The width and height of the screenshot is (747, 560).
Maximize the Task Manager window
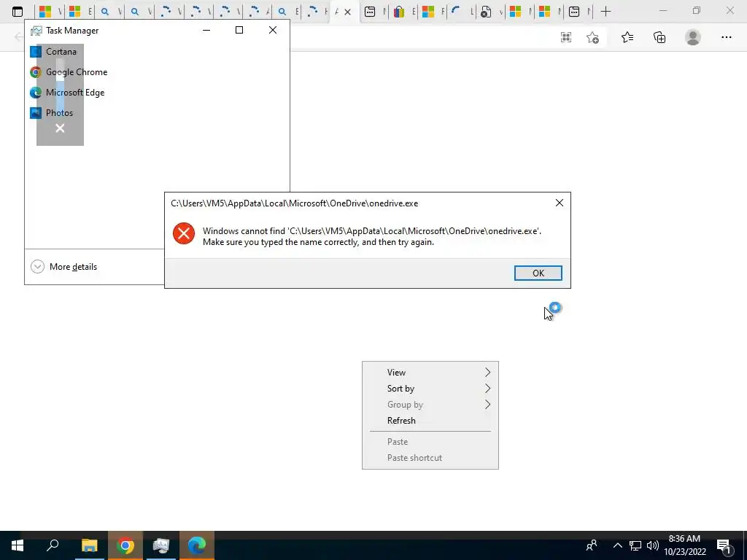coord(239,30)
